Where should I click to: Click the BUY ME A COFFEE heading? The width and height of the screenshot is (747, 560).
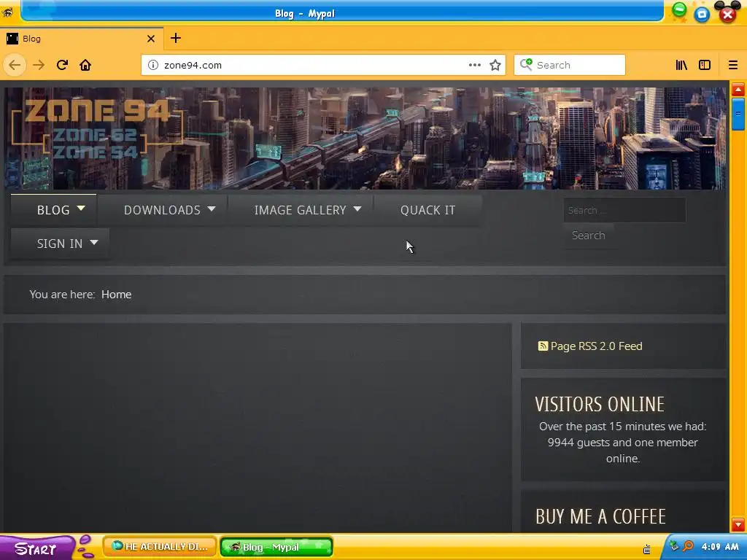tap(600, 517)
